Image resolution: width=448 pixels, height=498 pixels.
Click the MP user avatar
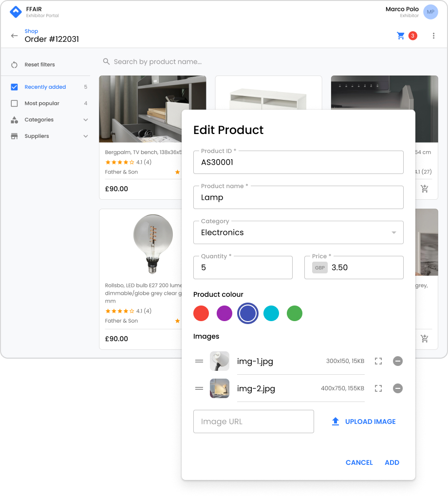point(430,12)
